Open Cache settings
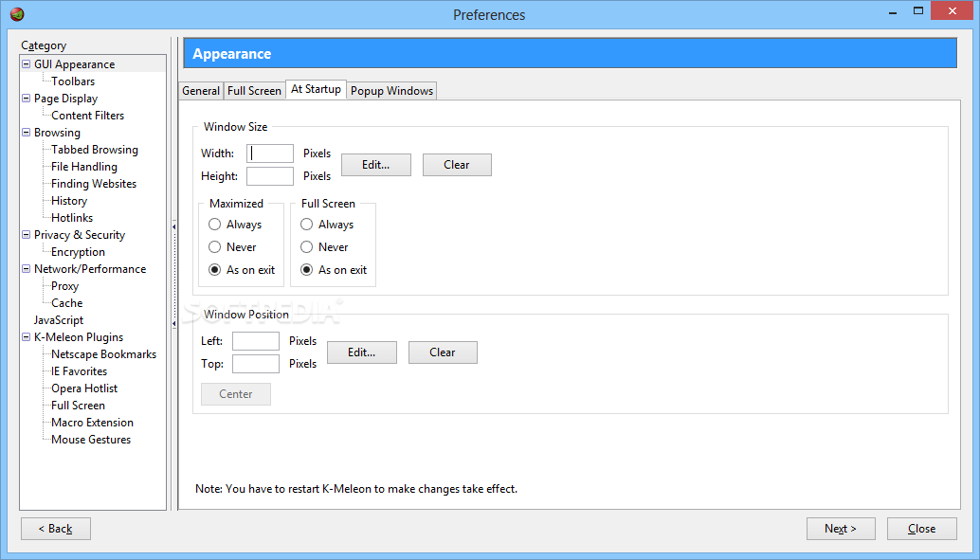Image resolution: width=980 pixels, height=560 pixels. tap(67, 303)
